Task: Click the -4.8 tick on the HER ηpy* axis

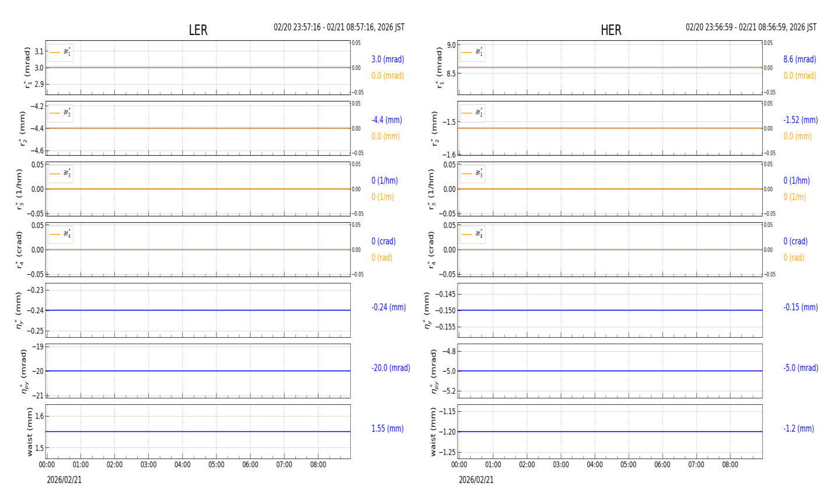Action: tap(449, 351)
